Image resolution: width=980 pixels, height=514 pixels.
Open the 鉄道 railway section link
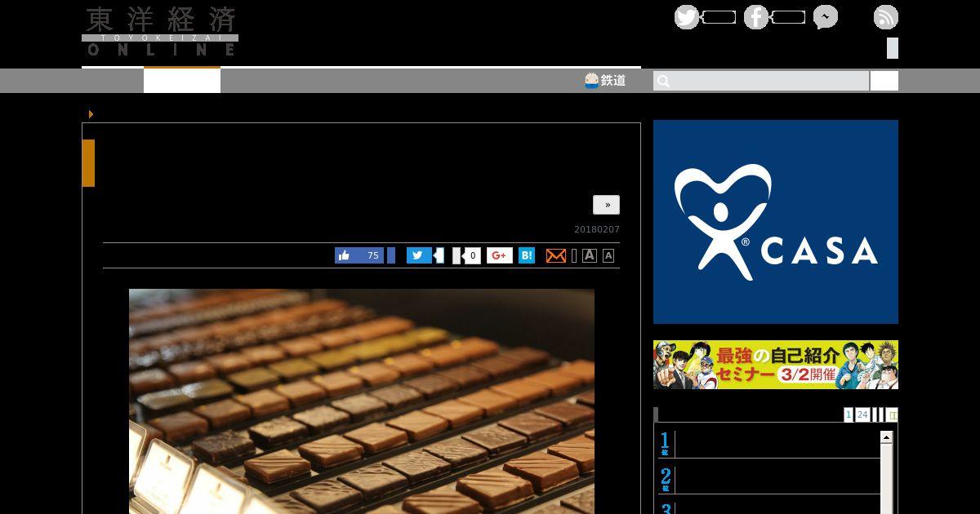tap(605, 80)
